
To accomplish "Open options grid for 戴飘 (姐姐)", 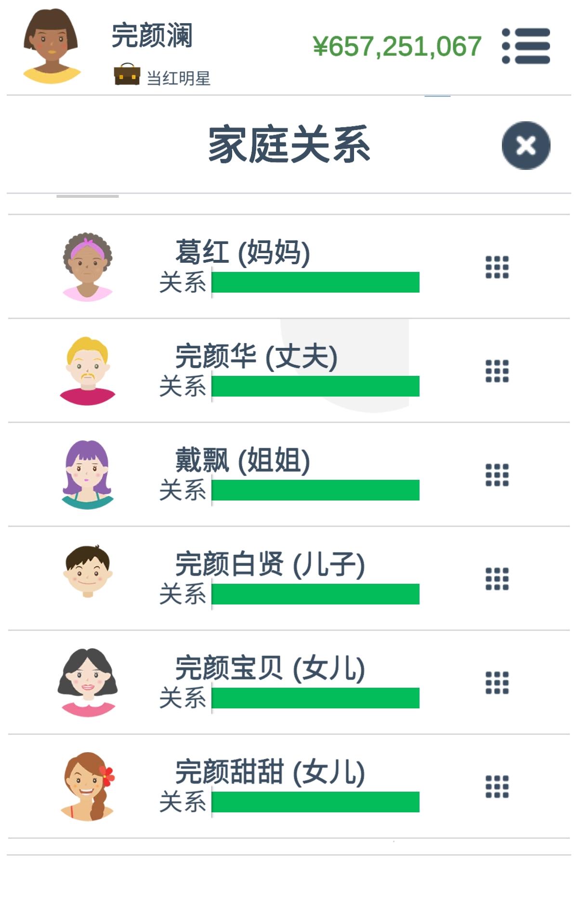I will tap(497, 475).
